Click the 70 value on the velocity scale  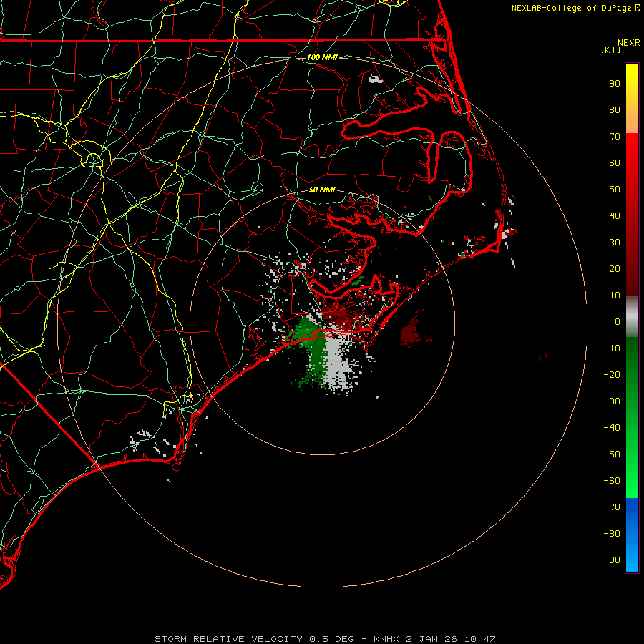615,137
